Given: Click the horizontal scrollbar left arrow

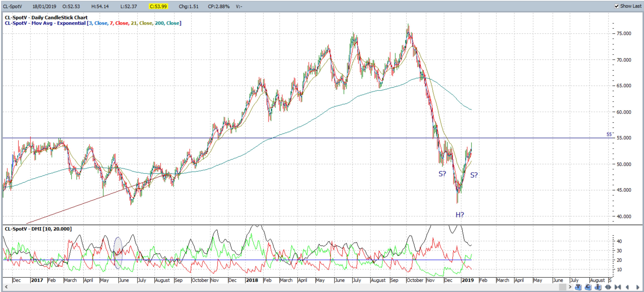Looking at the screenshot, I should [x=6, y=287].
